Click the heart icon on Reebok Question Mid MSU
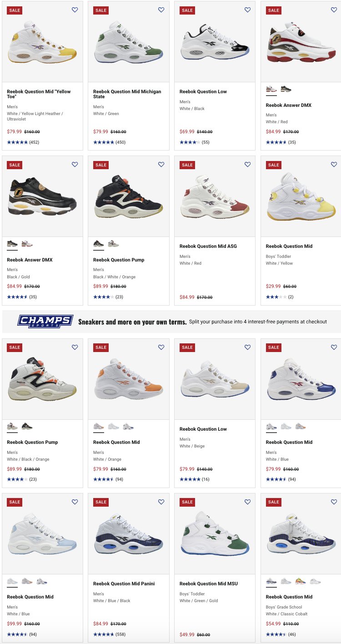The width and height of the screenshot is (341, 644). pos(247,502)
